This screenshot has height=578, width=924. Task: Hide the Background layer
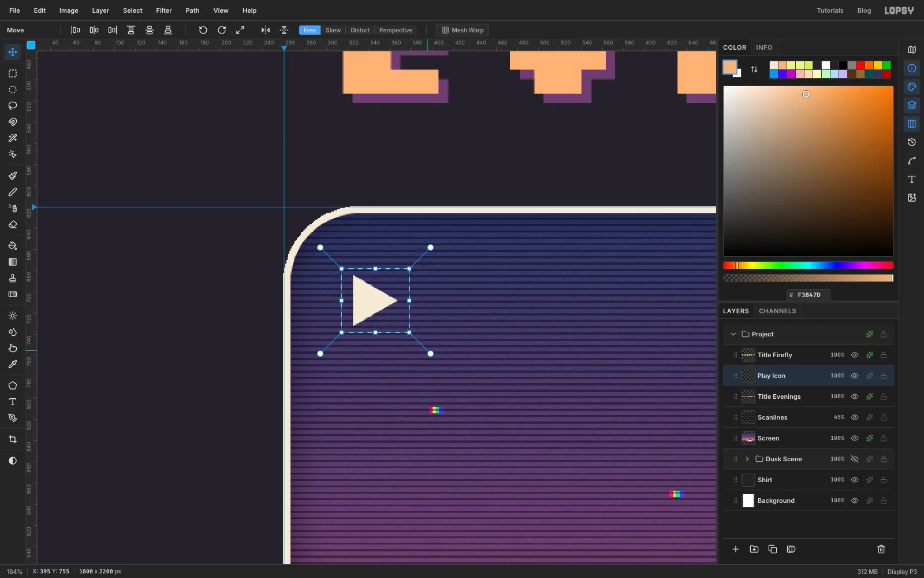[x=855, y=501]
